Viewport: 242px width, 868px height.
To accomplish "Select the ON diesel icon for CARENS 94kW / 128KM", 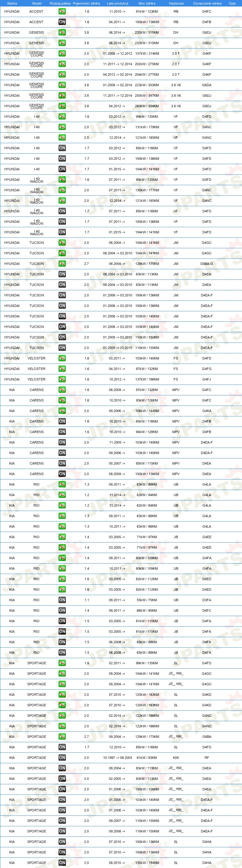I will [x=62, y=432].
